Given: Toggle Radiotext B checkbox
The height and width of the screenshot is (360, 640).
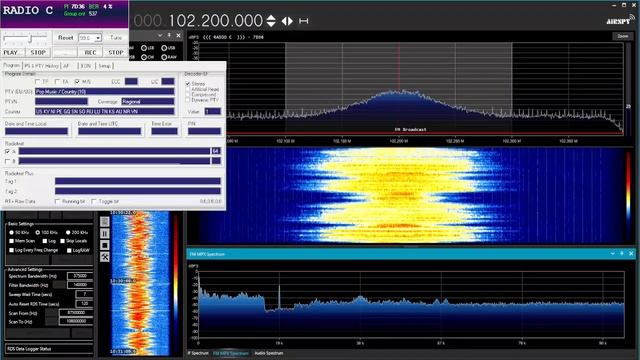Looking at the screenshot, I should (7, 161).
